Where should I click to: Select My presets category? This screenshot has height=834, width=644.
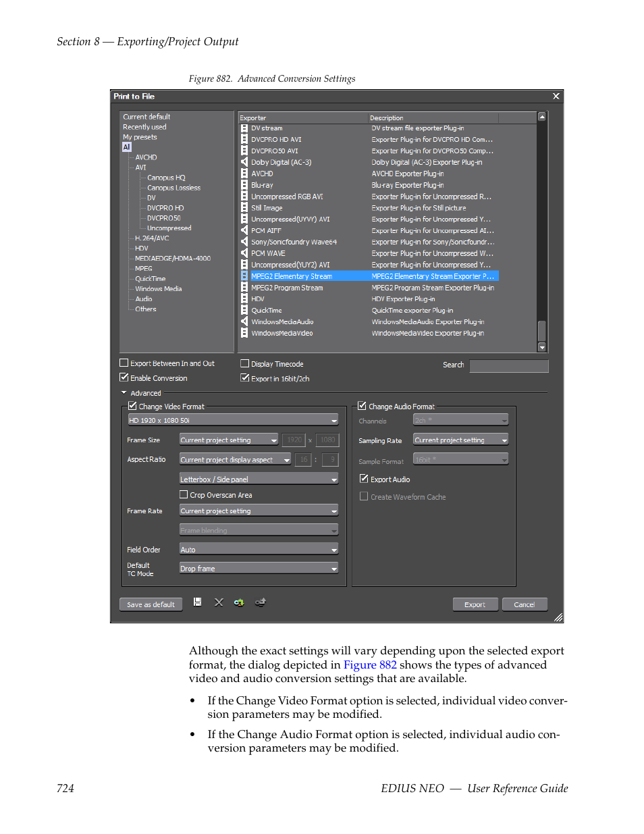point(140,137)
